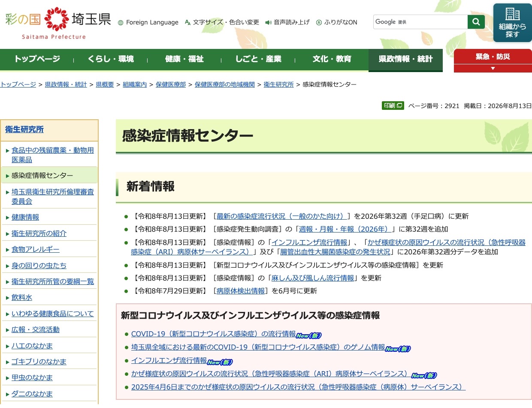Open 2025年4月6日までのかぜ様症状 link

click(298, 387)
